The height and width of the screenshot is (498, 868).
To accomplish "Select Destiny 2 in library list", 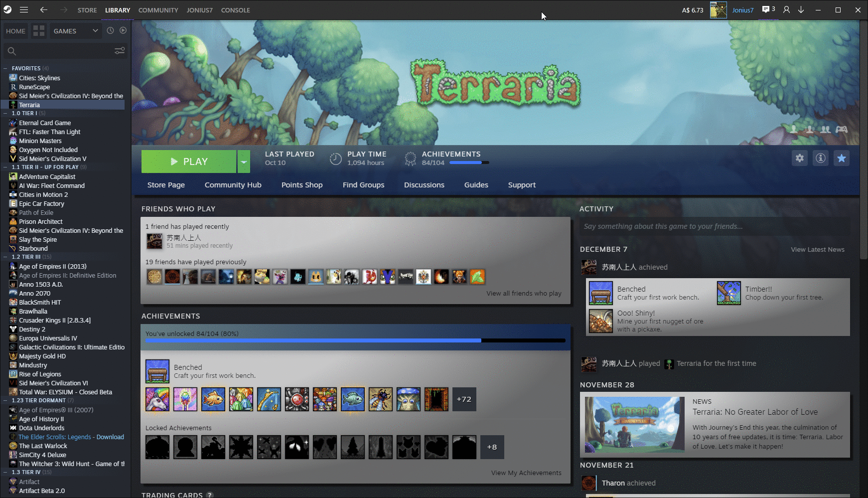I will click(x=32, y=329).
